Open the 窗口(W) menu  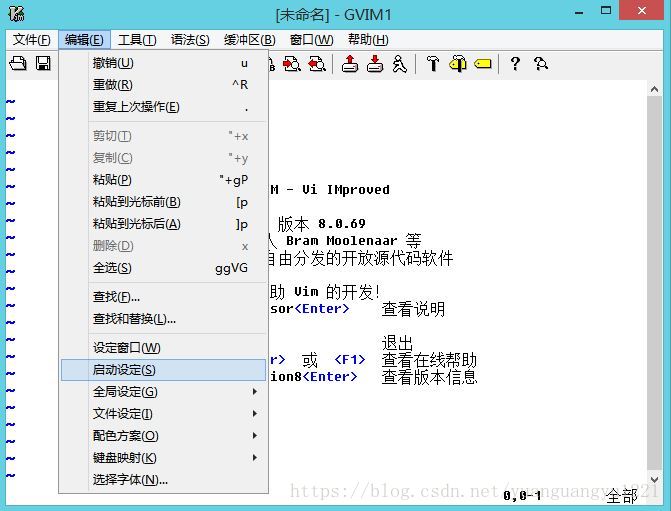tap(311, 40)
